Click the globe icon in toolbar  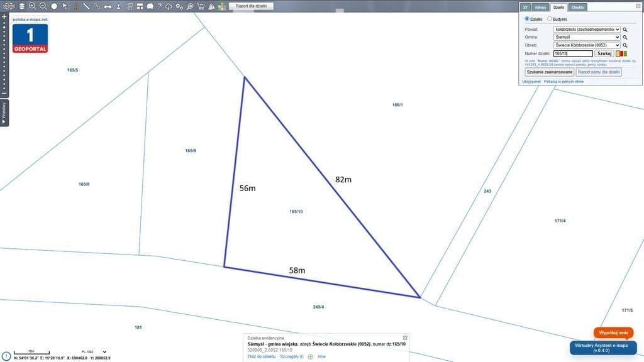coord(9,6)
